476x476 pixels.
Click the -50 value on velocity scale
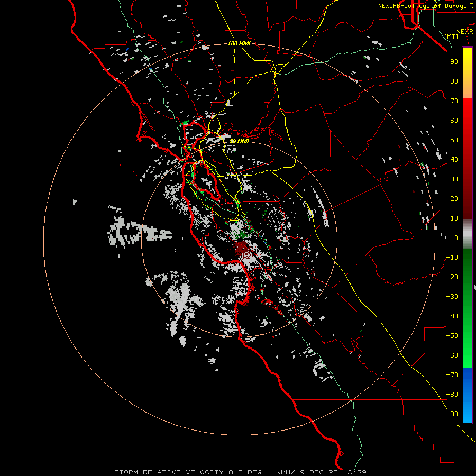coord(452,336)
